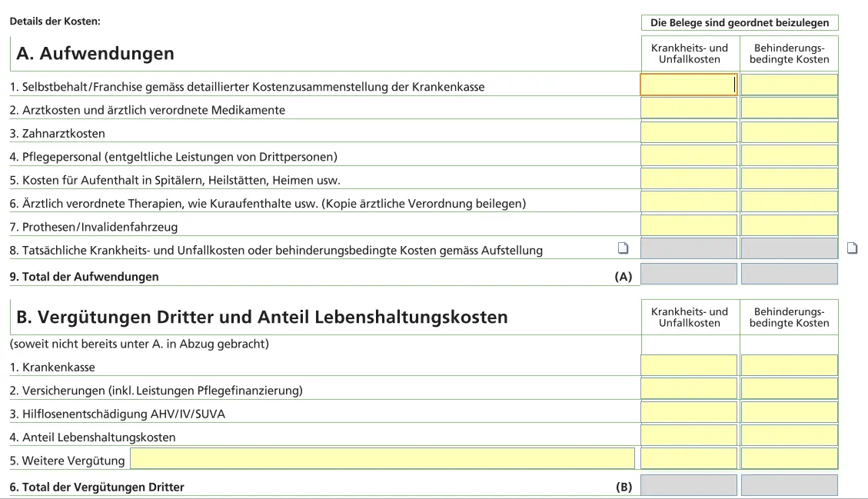Click the 'Die Belege sind geordnet beizulegen' header

(x=740, y=22)
